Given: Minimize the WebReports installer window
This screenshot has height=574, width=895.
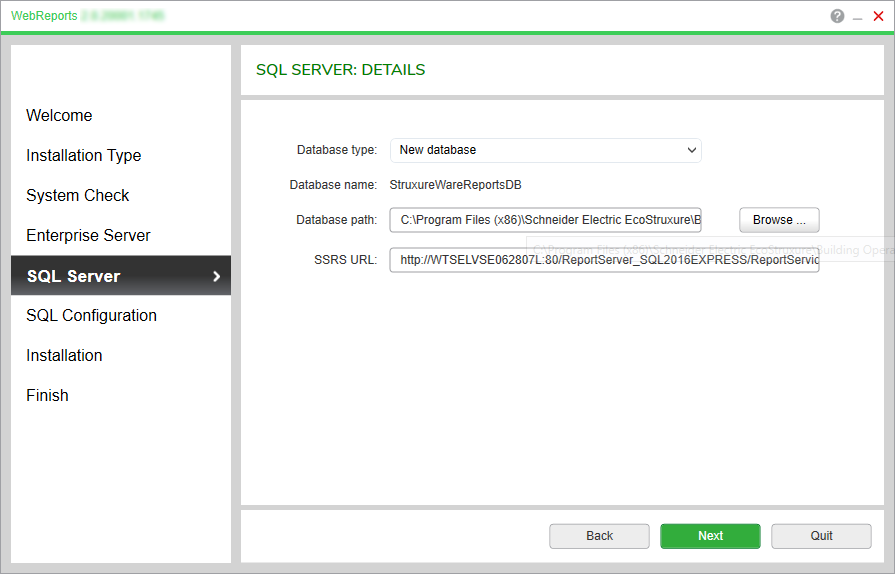Looking at the screenshot, I should (858, 17).
